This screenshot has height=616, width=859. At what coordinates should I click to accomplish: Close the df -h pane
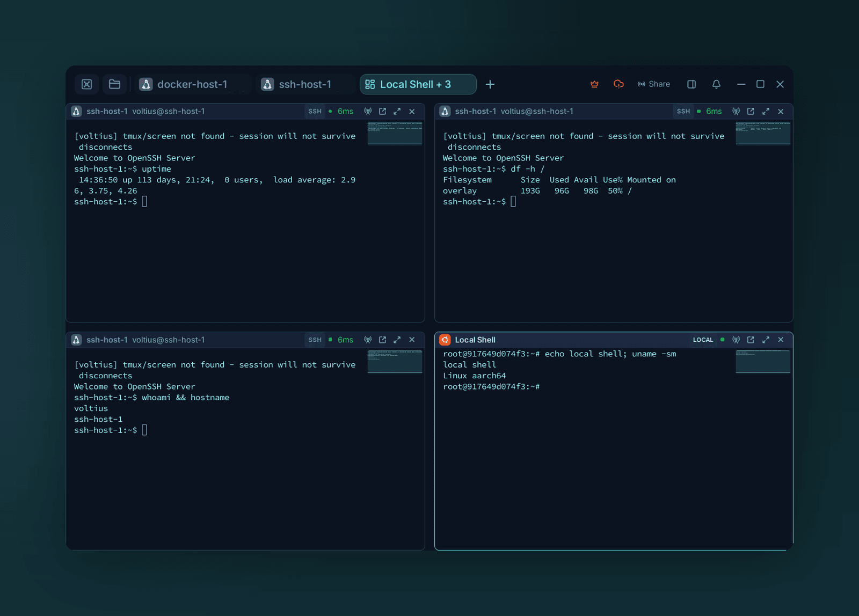(x=781, y=111)
